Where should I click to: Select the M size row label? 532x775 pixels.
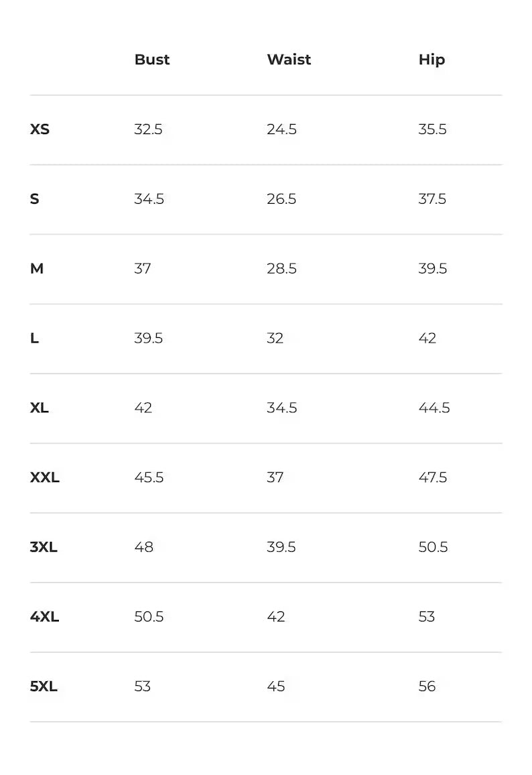coord(37,269)
